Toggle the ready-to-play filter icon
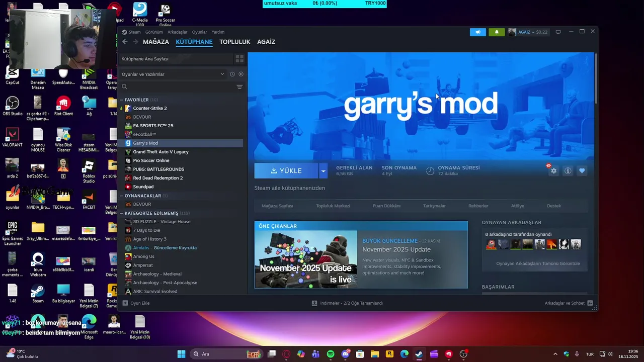Screen dimensions: 644x362 (x=241, y=74)
